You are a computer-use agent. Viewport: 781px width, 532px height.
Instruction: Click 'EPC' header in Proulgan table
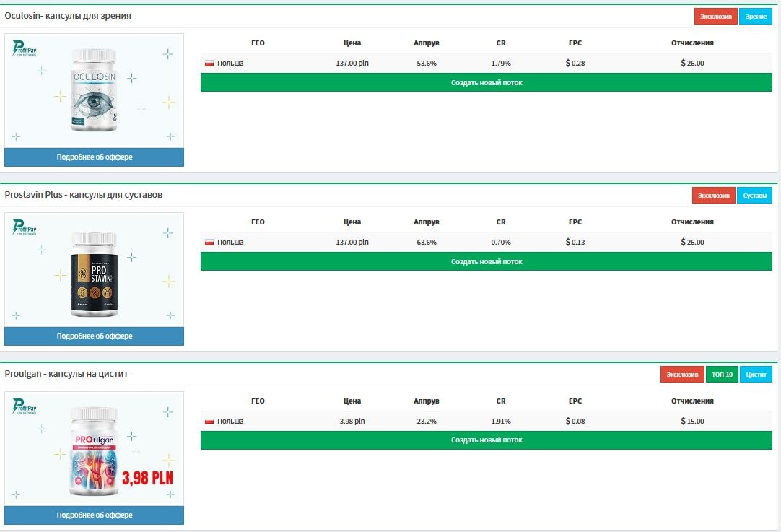coord(575,401)
